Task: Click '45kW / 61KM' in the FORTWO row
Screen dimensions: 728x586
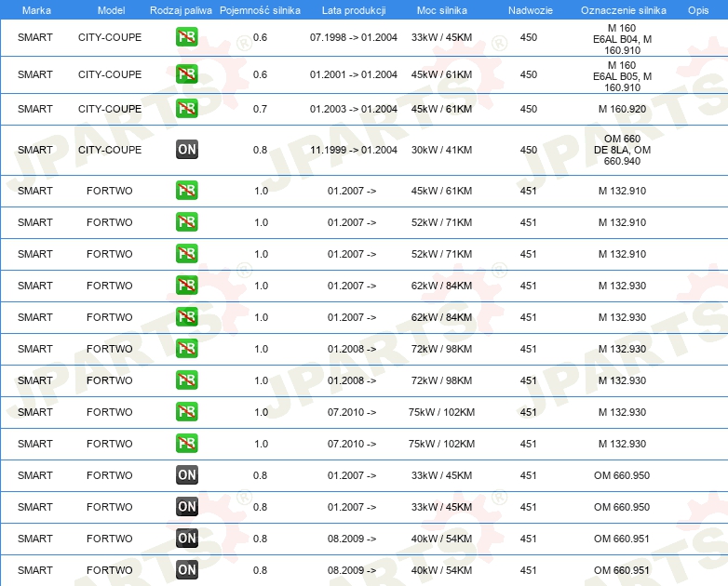Action: 441,191
